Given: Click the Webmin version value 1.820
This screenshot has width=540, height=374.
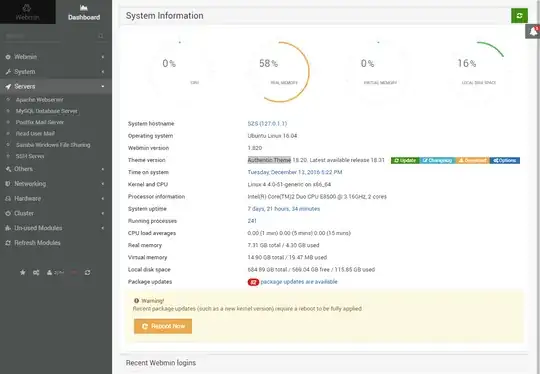Looking at the screenshot, I should (x=255, y=148).
